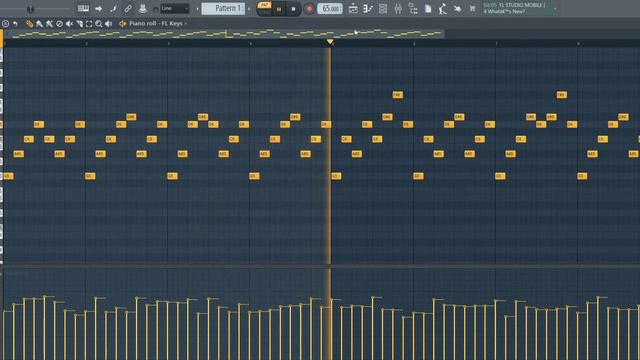Click the note brush icon in top toolbar
Image resolution: width=640 pixels, height=360 pixels.
113,8
